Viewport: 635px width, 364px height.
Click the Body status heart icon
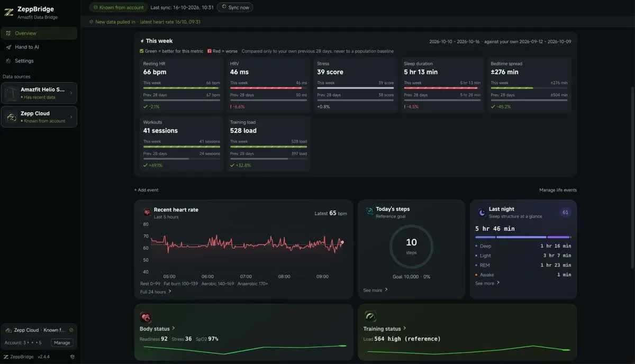coord(146,317)
